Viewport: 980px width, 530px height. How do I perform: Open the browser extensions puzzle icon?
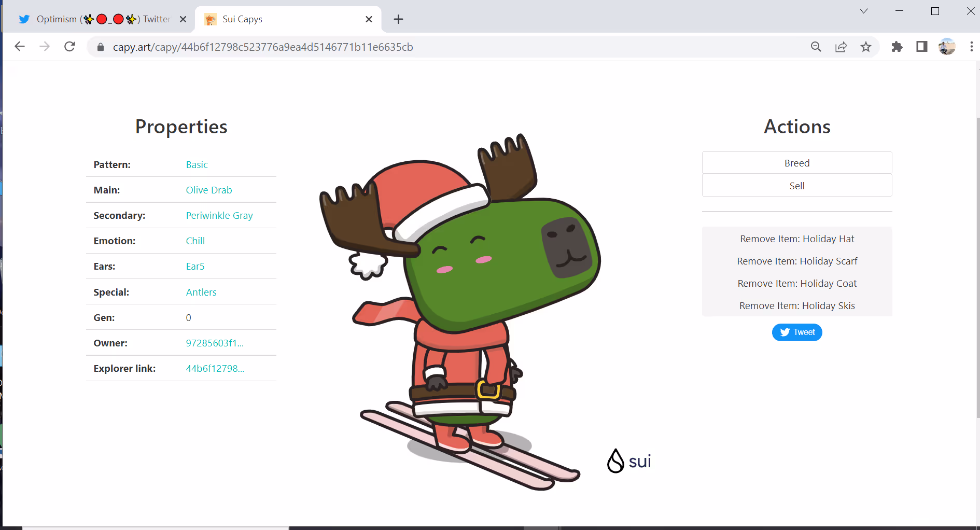[897, 47]
